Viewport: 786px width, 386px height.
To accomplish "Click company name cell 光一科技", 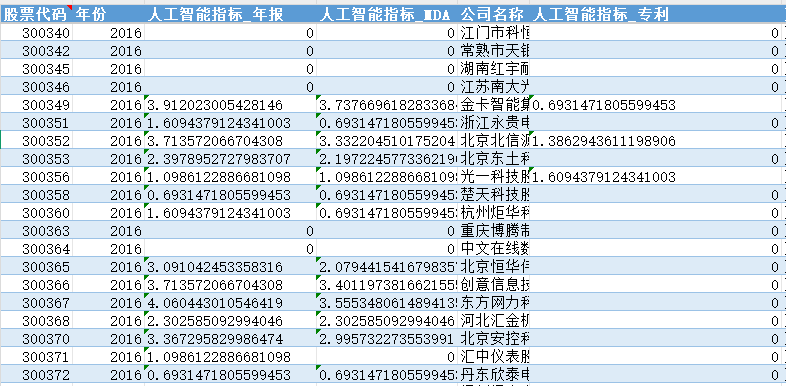I will (493, 176).
